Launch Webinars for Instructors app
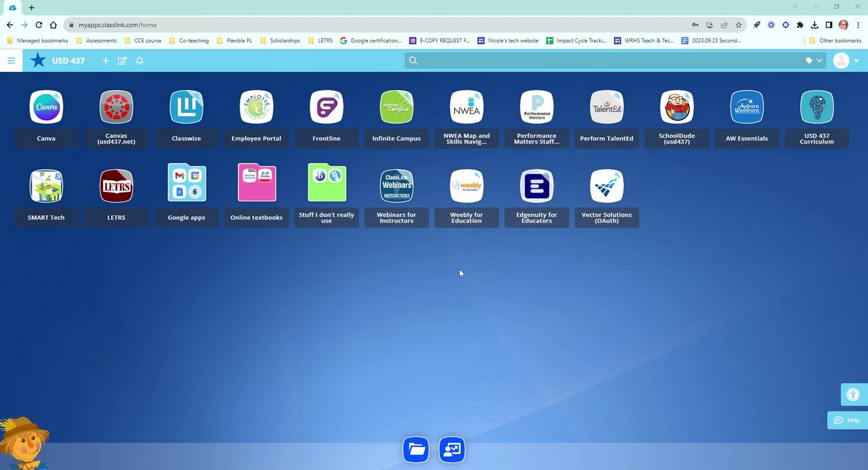The image size is (868, 470). point(396,186)
